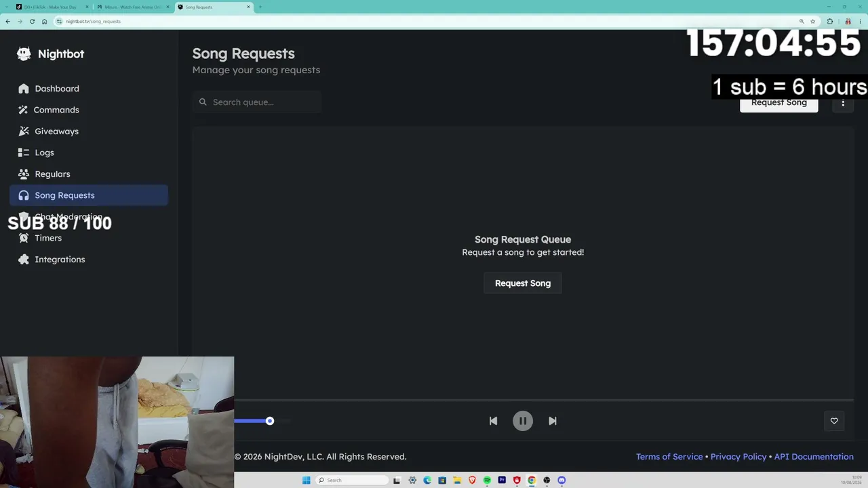
Task: Open Commands in the Nightbot sidebar
Action: point(89,110)
